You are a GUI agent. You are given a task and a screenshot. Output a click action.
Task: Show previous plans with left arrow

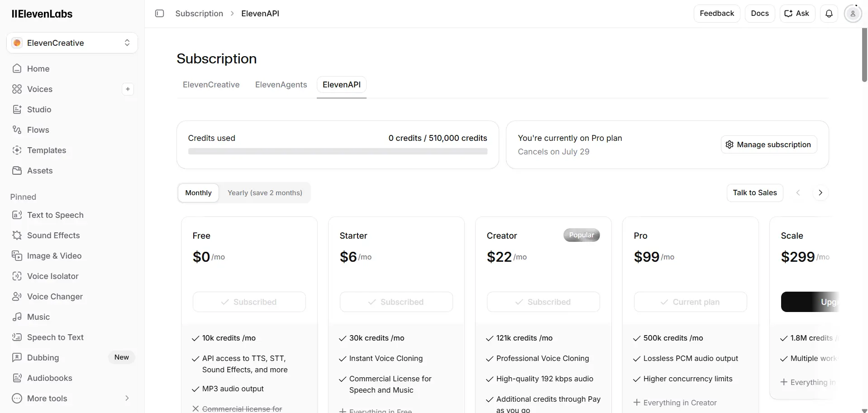pos(798,193)
